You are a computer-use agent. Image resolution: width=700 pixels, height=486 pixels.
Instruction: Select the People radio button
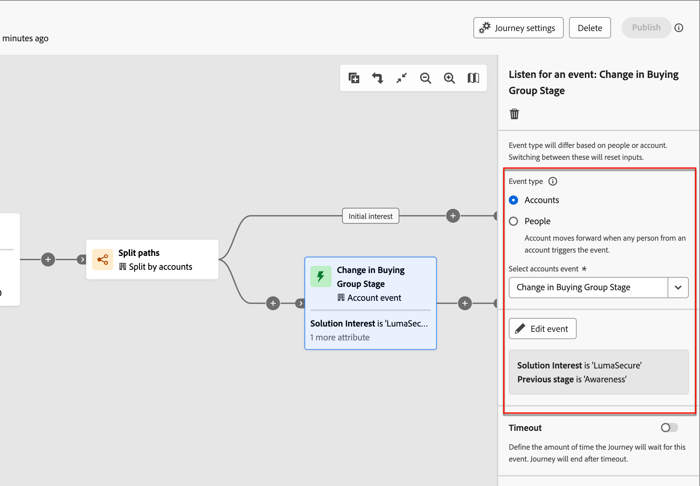[514, 221]
